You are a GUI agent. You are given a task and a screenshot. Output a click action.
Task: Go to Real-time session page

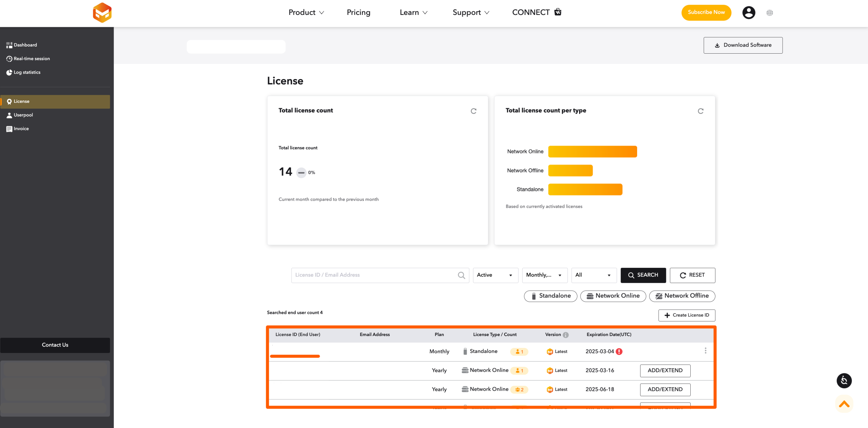pos(32,59)
